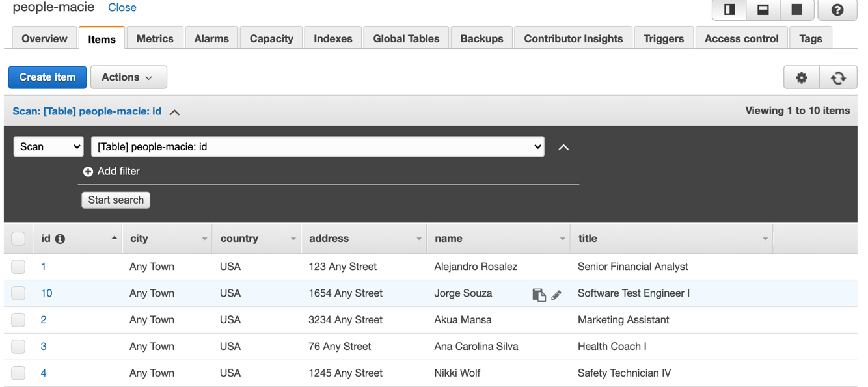Select the horizontal split-pane view icon
This screenshot has width=868, height=387.
(762, 10)
